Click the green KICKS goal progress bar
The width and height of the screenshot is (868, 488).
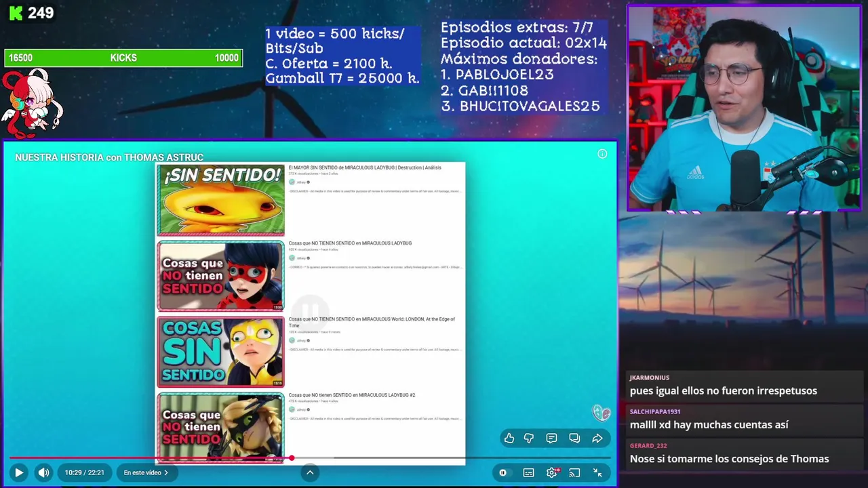[x=123, y=58]
